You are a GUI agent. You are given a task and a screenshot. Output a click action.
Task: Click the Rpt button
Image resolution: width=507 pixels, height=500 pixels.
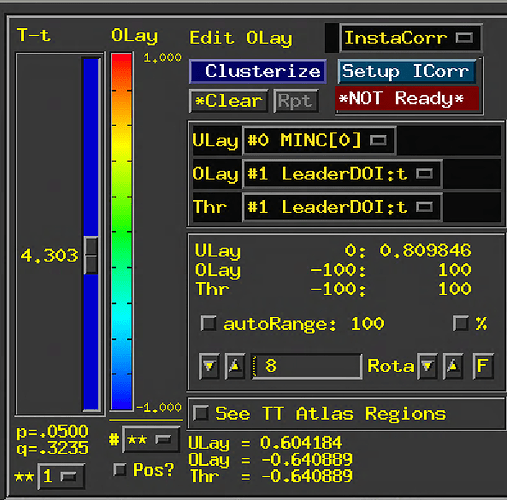[296, 101]
